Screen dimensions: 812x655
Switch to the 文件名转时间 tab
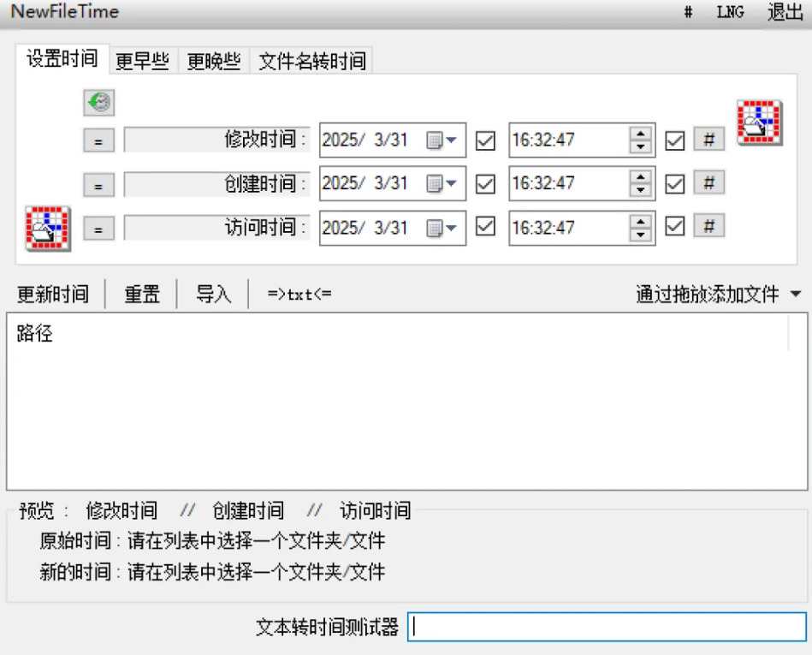click(x=311, y=61)
